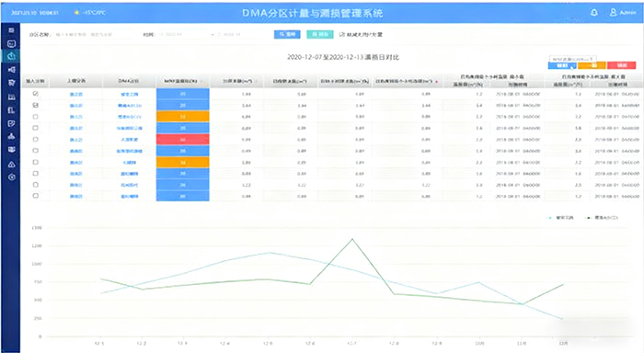The image size is (644, 353).
Task: Open the sixth icon in the left sidebar
Action: pos(11,97)
